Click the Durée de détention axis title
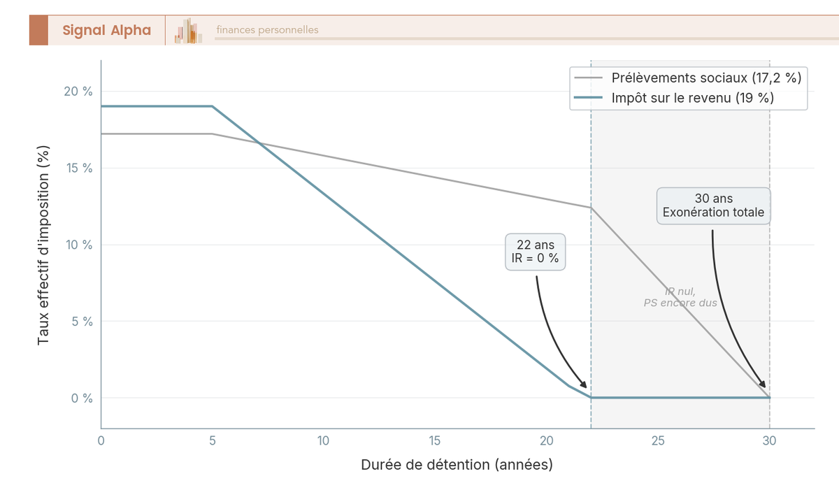Screen dimensions: 839x504 (x=457, y=465)
